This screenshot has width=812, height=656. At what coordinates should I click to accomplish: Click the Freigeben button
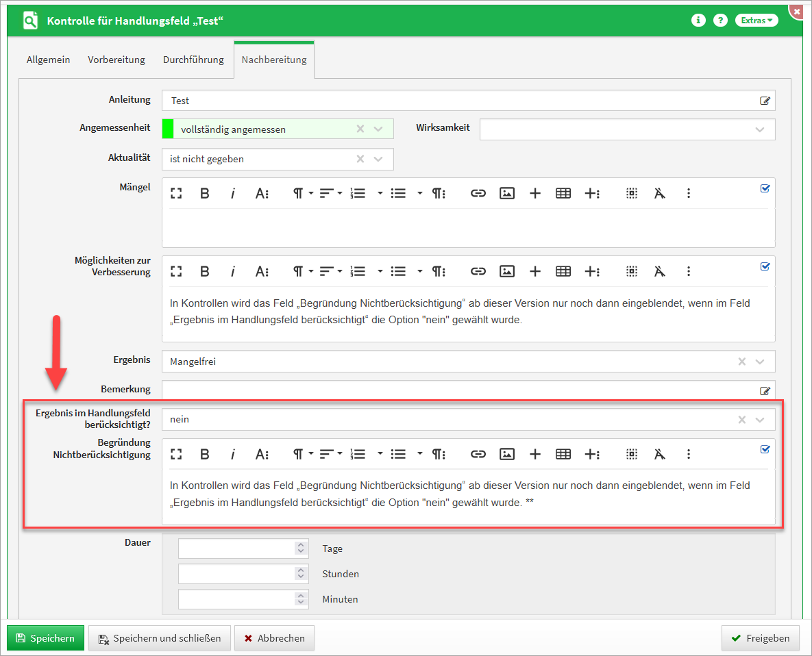(x=760, y=638)
